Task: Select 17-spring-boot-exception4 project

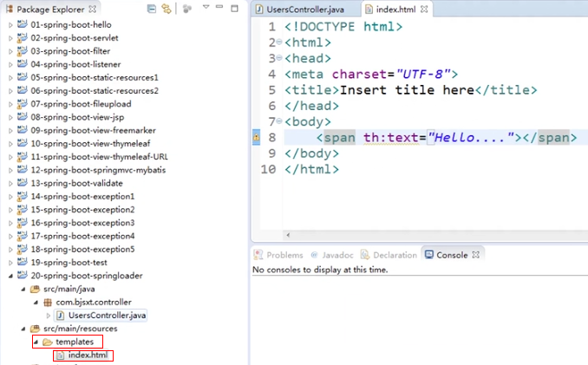Action: point(82,236)
